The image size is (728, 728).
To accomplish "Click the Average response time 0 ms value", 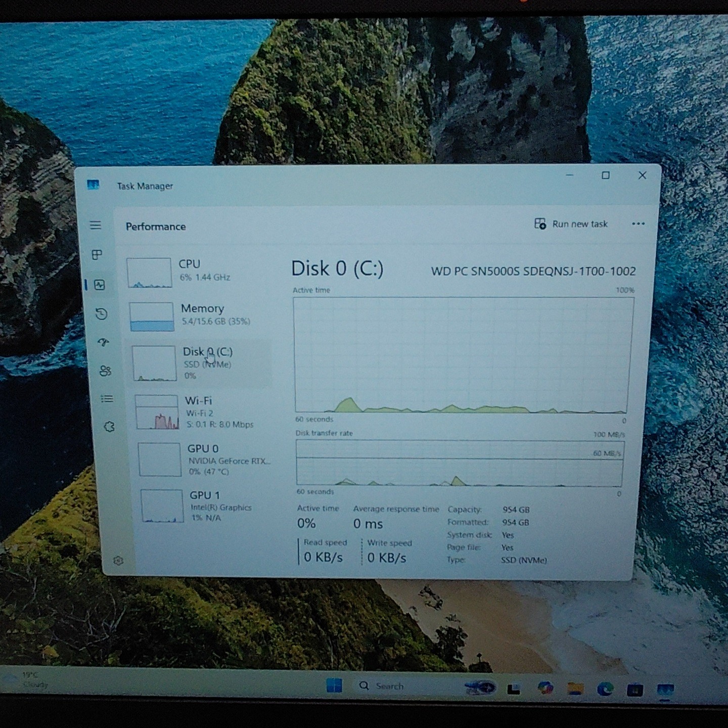I will coord(368,524).
